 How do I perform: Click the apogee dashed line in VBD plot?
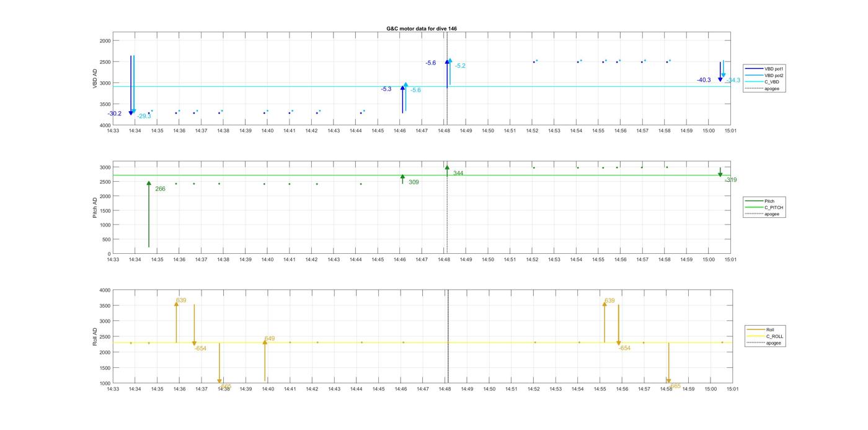tap(447, 79)
